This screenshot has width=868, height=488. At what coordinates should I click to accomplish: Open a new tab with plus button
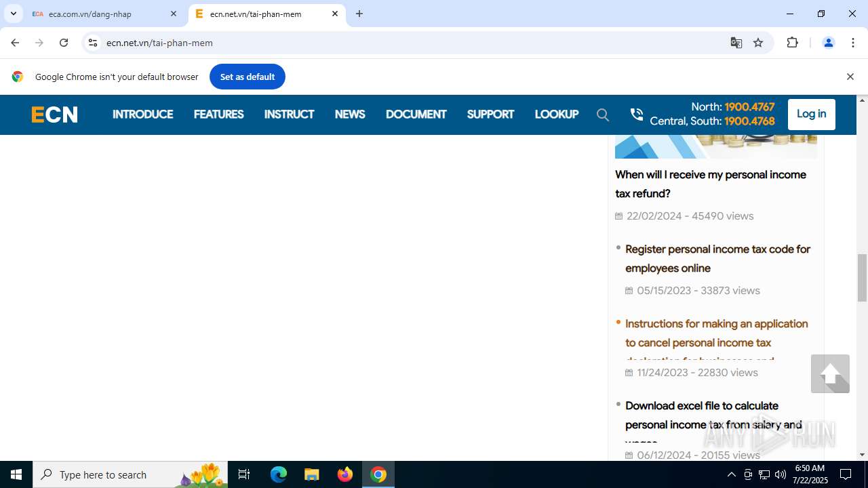tap(359, 14)
